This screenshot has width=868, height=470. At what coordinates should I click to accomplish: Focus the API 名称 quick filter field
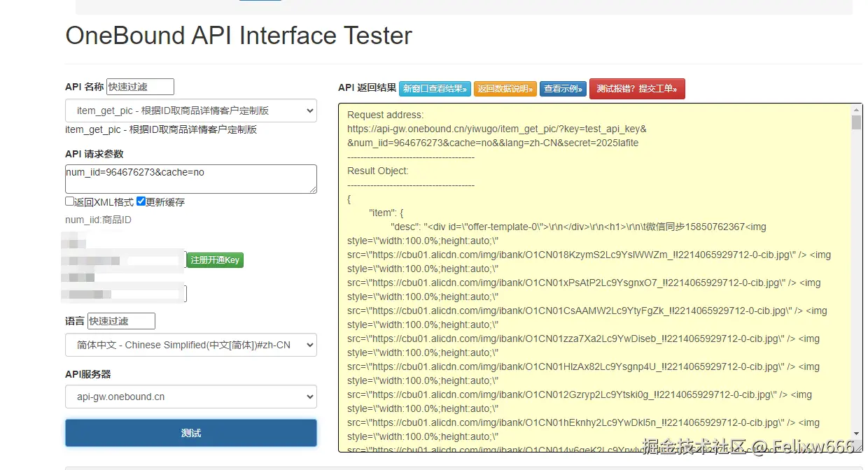pos(140,87)
